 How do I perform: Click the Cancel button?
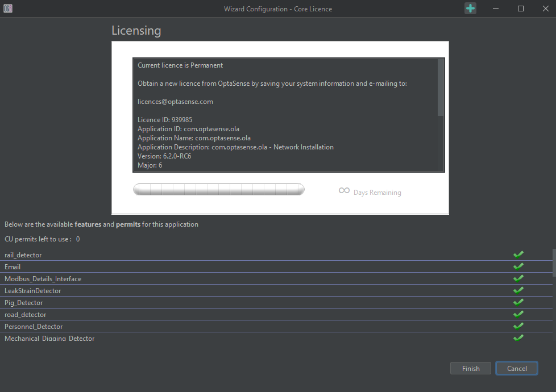coord(516,368)
